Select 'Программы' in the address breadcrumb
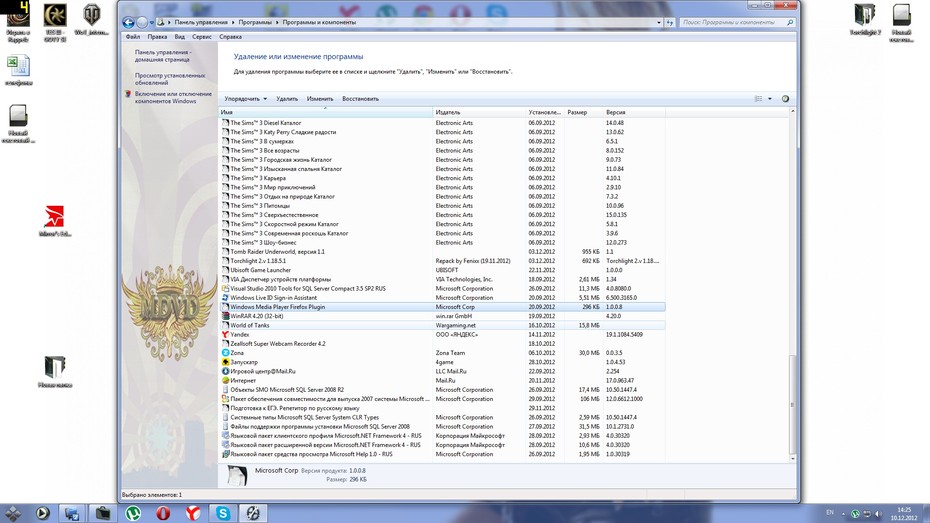 (255, 23)
